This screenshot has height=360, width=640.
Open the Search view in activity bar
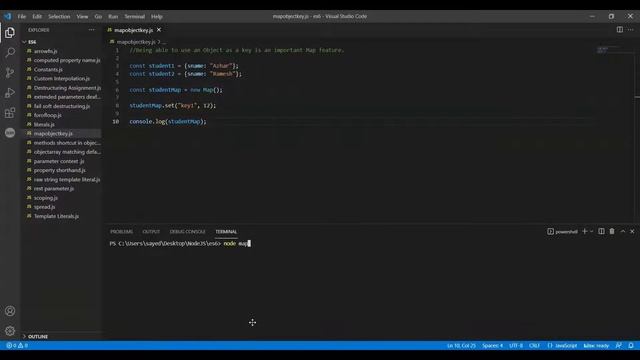click(x=10, y=53)
